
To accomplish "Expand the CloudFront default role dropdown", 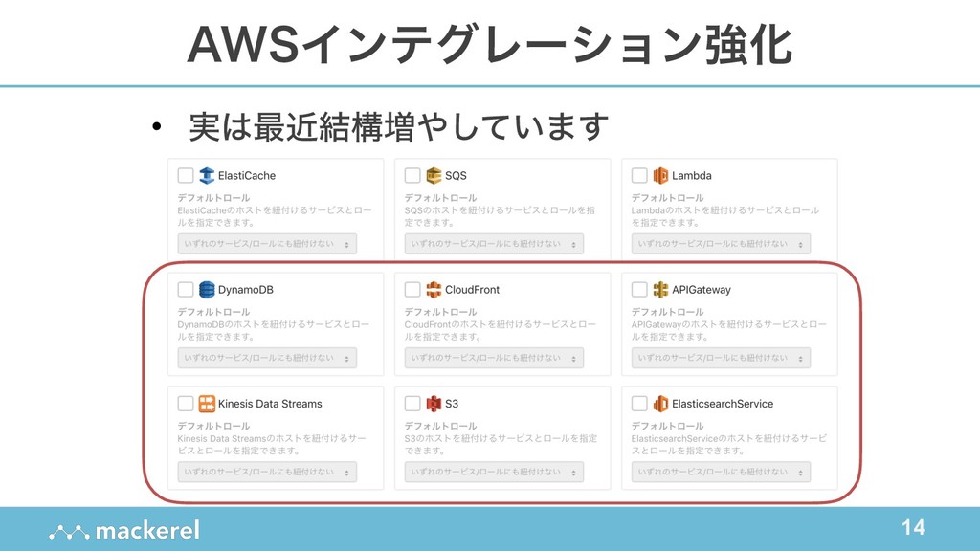I will pyautogui.click(x=495, y=358).
